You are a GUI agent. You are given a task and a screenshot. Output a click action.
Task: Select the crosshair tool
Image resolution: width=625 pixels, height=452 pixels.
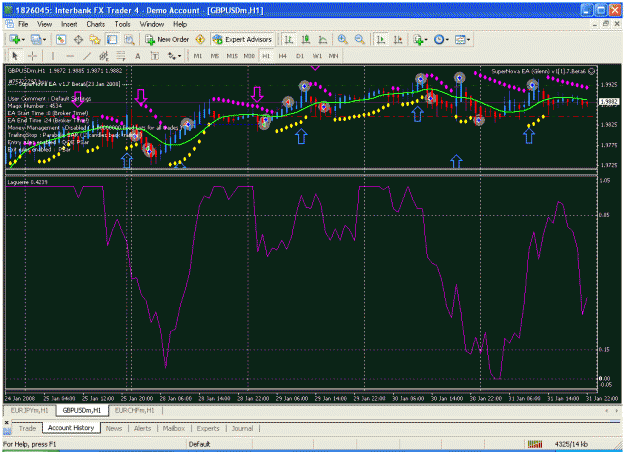(33, 56)
